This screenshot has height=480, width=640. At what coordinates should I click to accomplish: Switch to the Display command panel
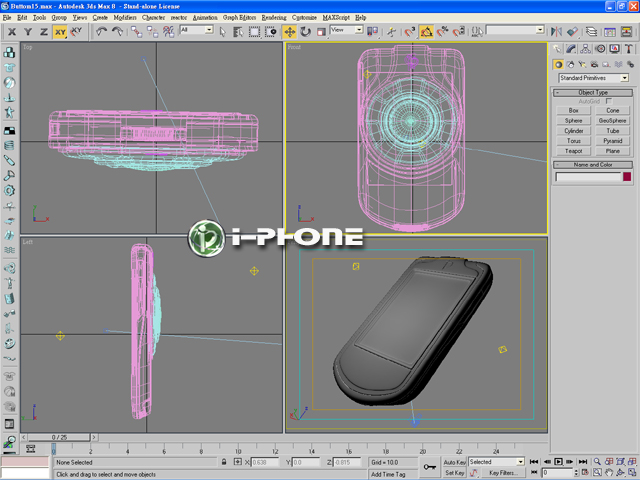point(614,49)
